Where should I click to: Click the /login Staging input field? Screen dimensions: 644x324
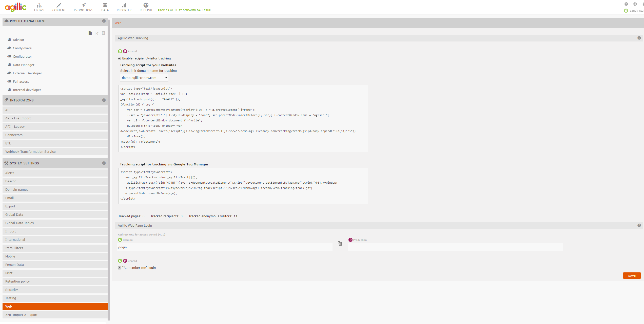click(x=225, y=247)
